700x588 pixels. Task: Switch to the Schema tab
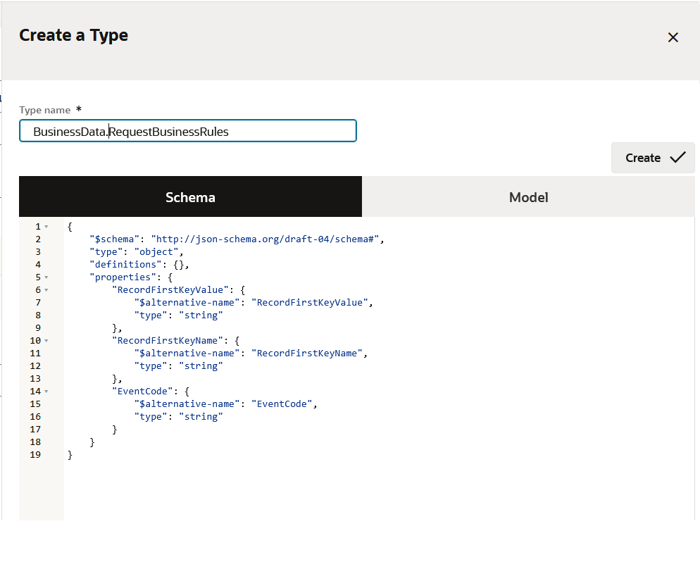pos(190,197)
